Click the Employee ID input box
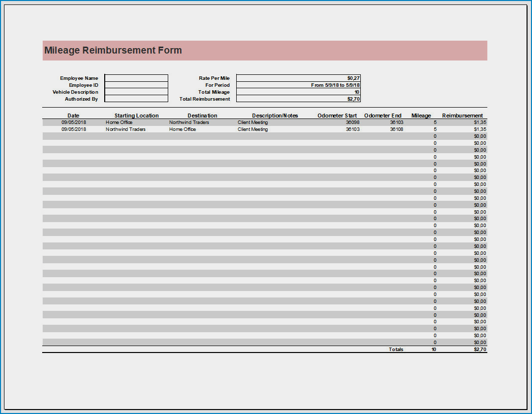532x414 pixels. pos(136,85)
